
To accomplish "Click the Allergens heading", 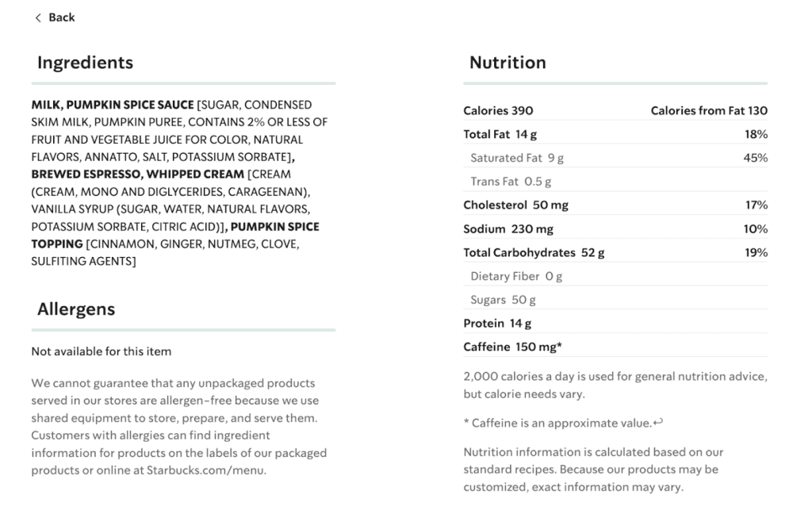I will tap(76, 309).
